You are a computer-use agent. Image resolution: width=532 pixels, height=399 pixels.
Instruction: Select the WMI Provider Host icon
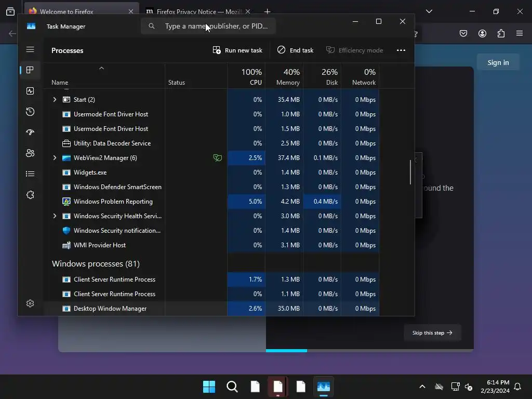tap(66, 245)
